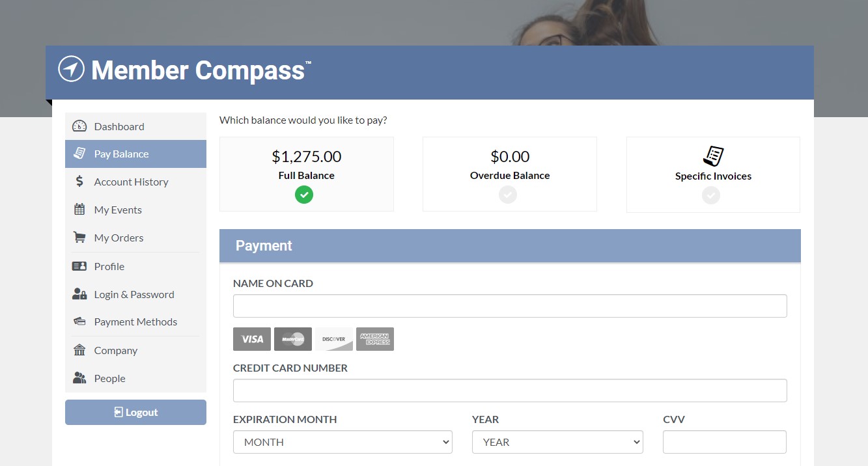Click the Dashboard gauge icon
Screen dimensions: 868x466
point(79,126)
